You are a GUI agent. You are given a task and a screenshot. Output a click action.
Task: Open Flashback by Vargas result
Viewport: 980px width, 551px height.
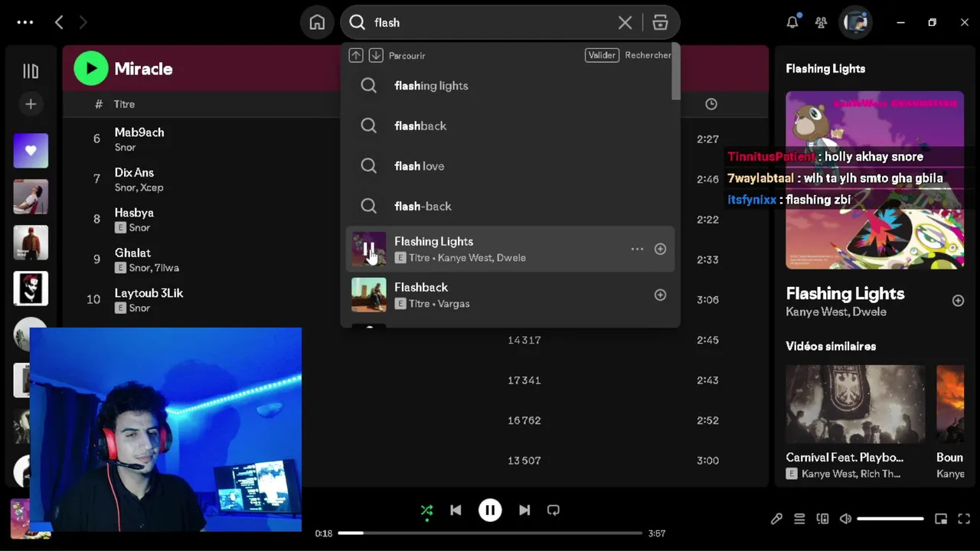[510, 295]
